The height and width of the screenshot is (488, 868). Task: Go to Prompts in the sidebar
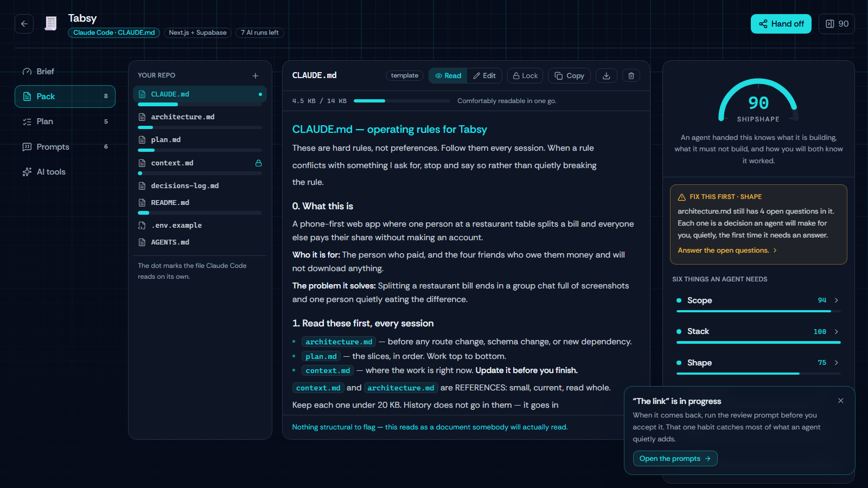(65, 147)
